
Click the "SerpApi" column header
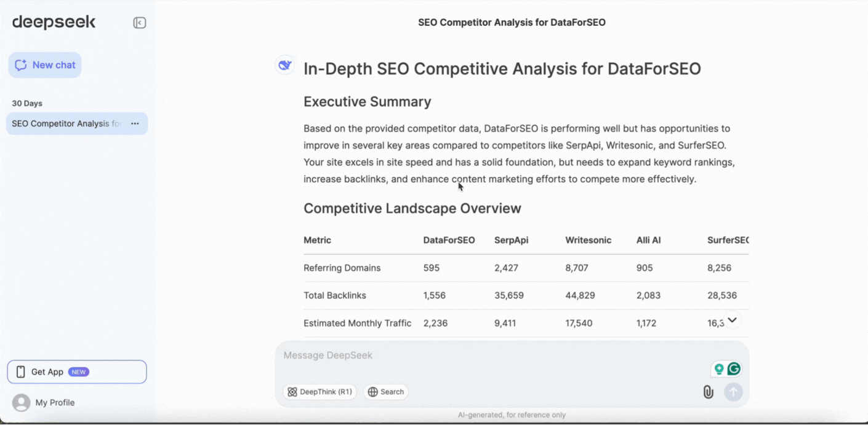512,240
